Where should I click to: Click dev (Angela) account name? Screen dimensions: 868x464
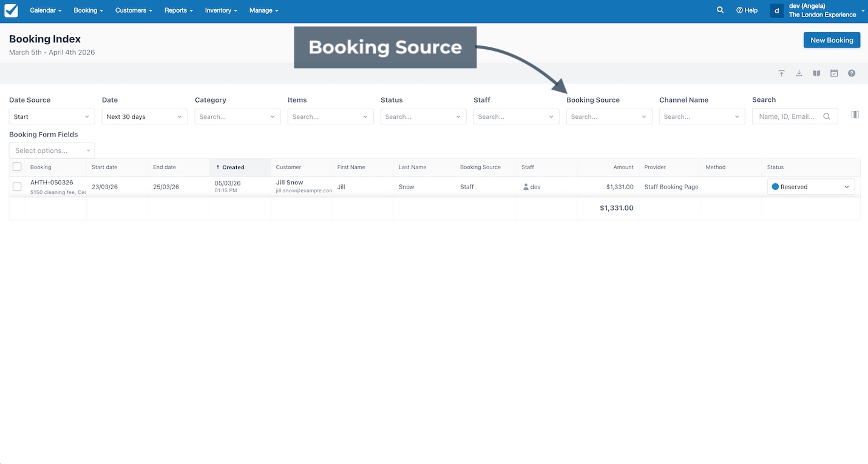807,6
